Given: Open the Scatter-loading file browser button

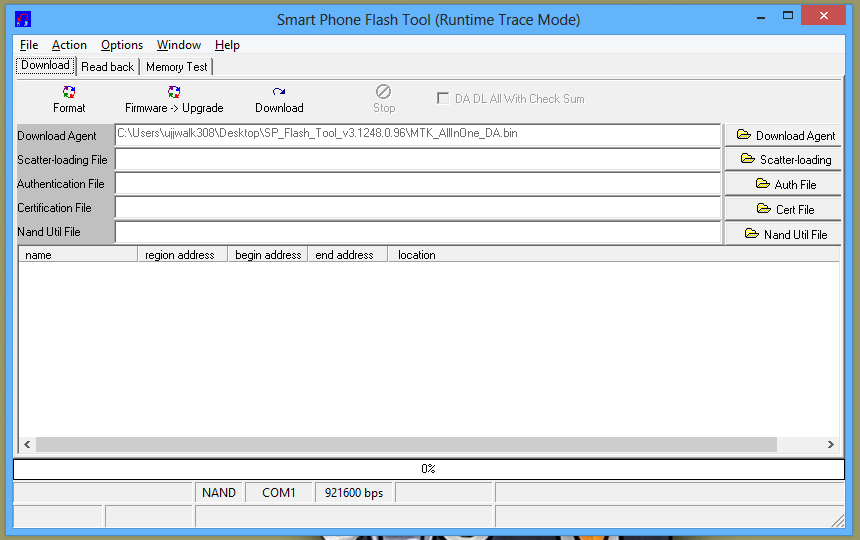Looking at the screenshot, I should click(x=783, y=160).
